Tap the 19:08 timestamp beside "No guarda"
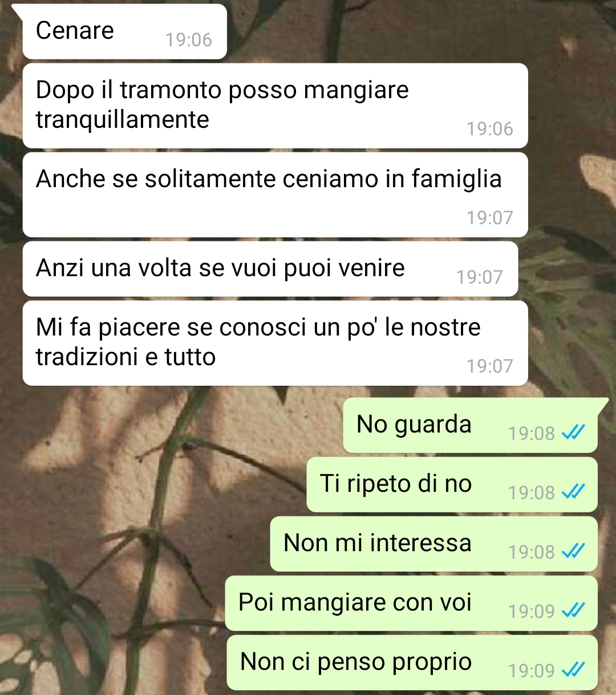The image size is (616, 695). pos(532,434)
